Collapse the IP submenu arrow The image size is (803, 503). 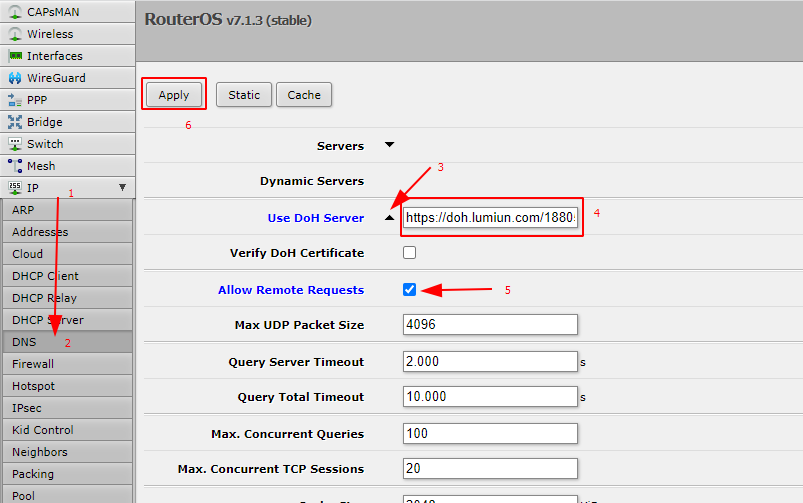(x=122, y=187)
